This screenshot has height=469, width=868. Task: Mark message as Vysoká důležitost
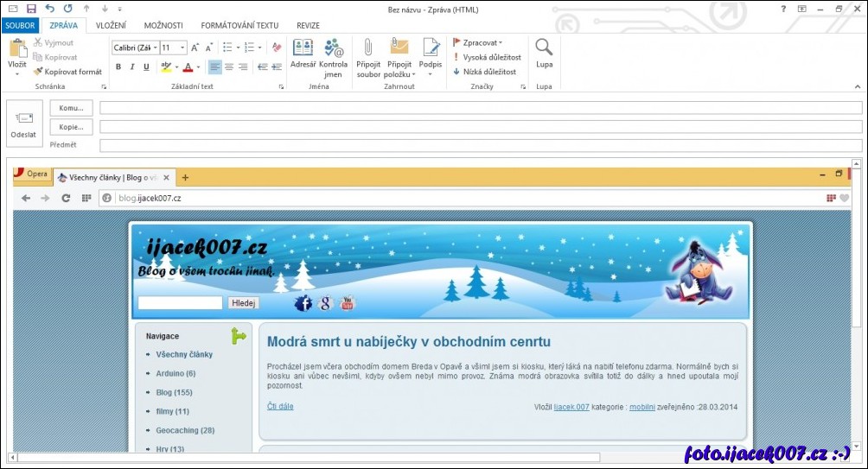point(488,57)
